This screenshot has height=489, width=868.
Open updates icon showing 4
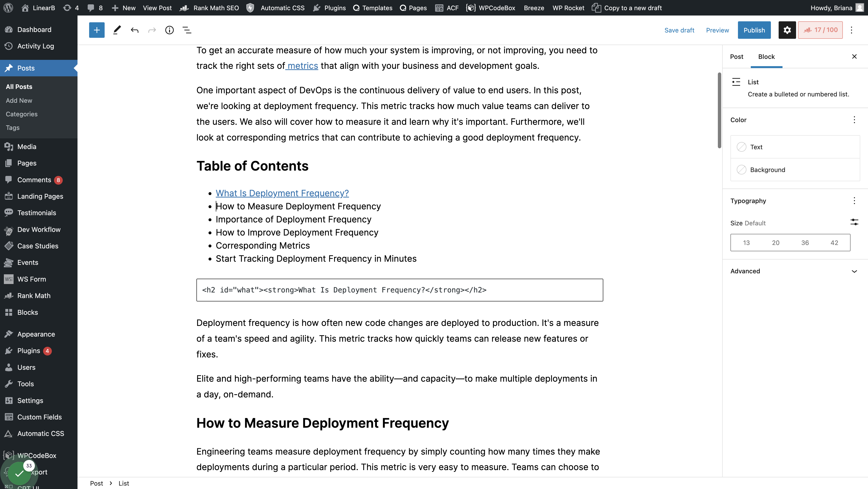(71, 8)
